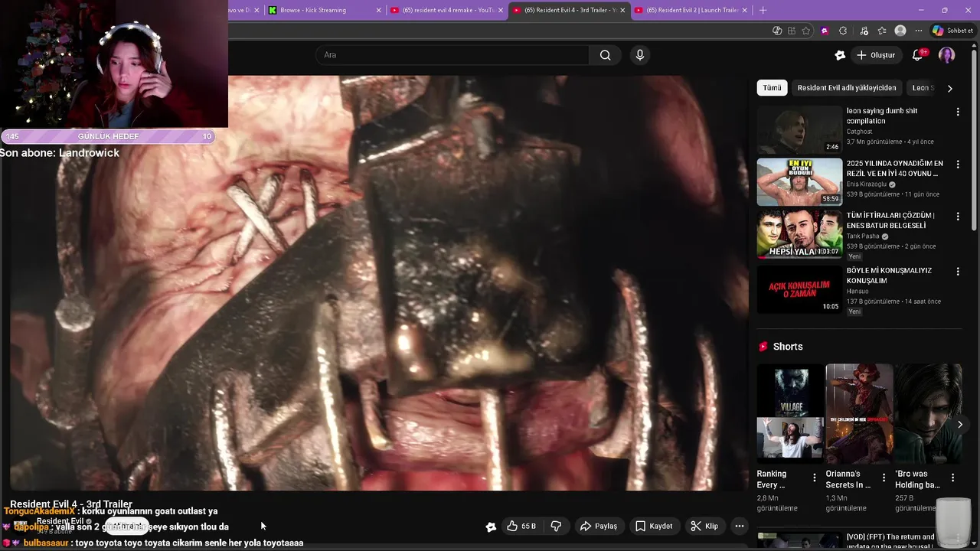This screenshot has height=551, width=980.
Task: Click the Klip scissors button
Action: tap(704, 527)
